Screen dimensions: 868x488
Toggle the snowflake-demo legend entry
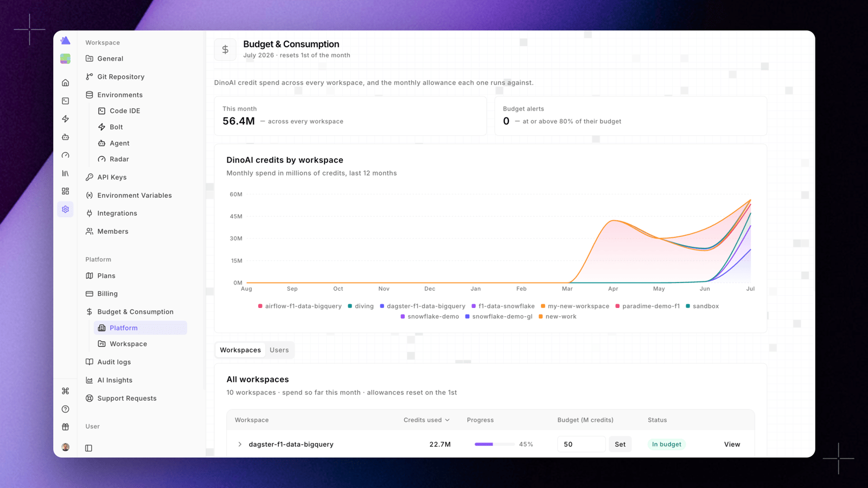[x=430, y=317]
